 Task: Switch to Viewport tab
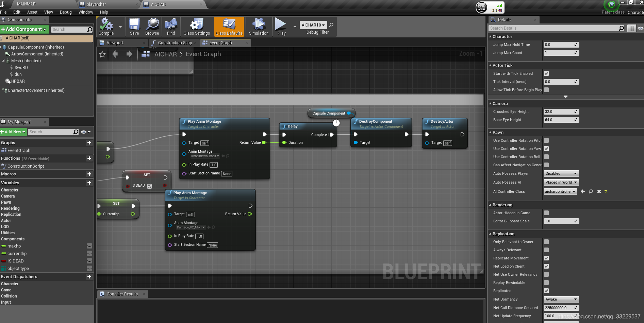tap(115, 43)
